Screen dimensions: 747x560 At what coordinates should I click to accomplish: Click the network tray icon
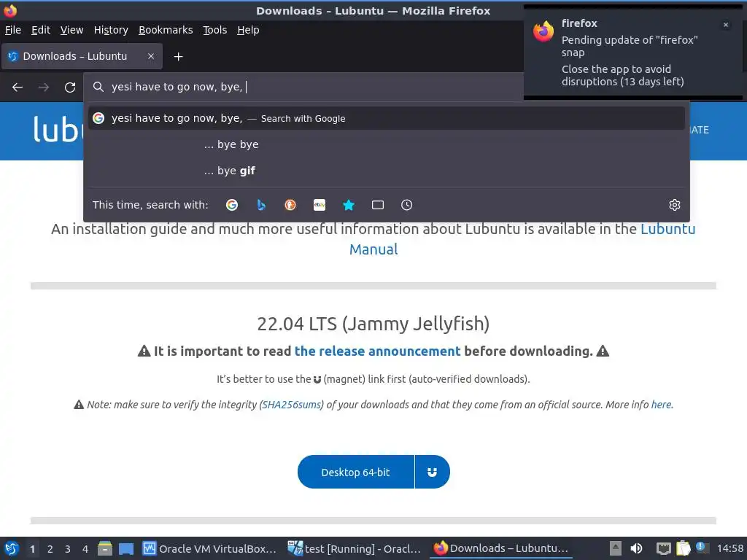pyautogui.click(x=664, y=548)
